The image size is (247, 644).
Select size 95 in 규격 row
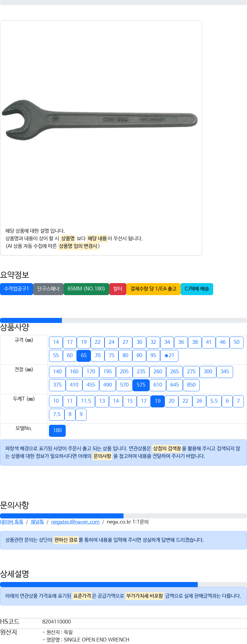tap(153, 356)
